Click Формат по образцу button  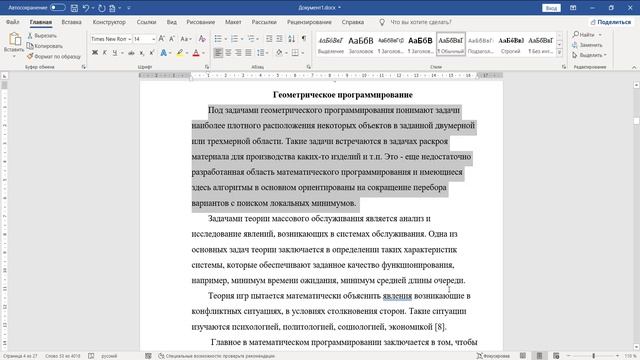54,56
